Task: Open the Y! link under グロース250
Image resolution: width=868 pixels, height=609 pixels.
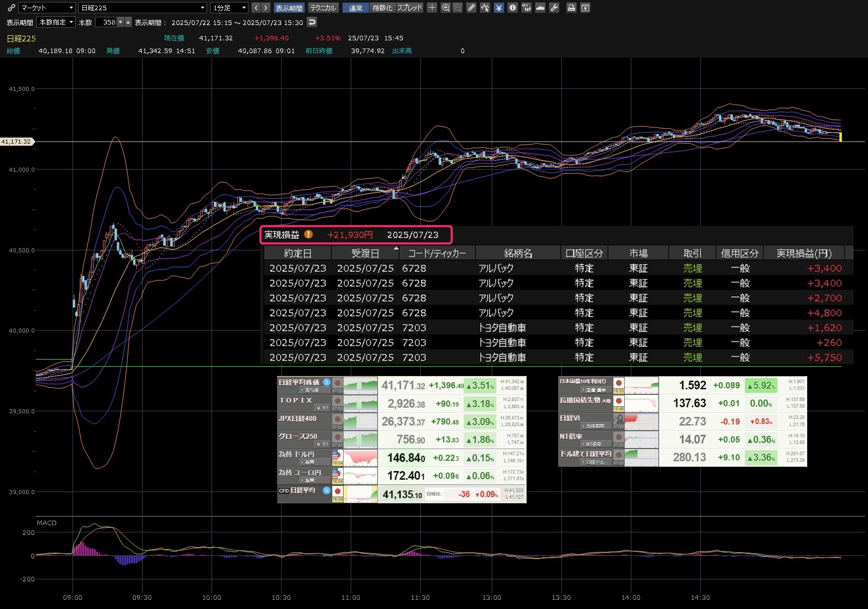Action: tap(322, 444)
